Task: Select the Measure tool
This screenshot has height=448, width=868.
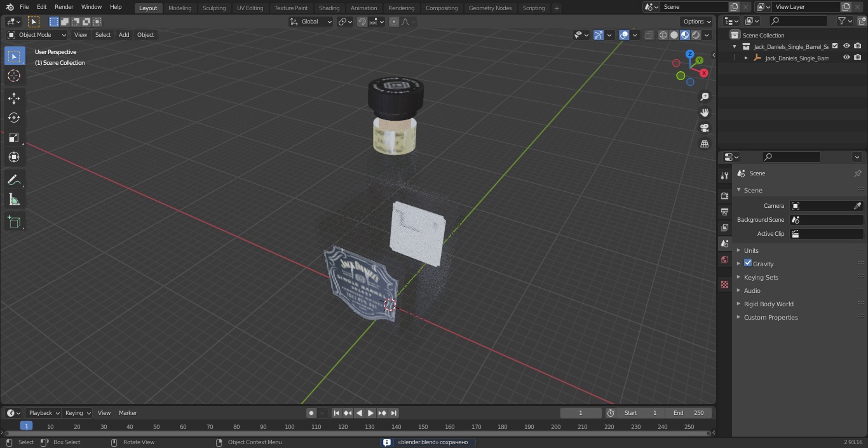Action: [x=14, y=200]
